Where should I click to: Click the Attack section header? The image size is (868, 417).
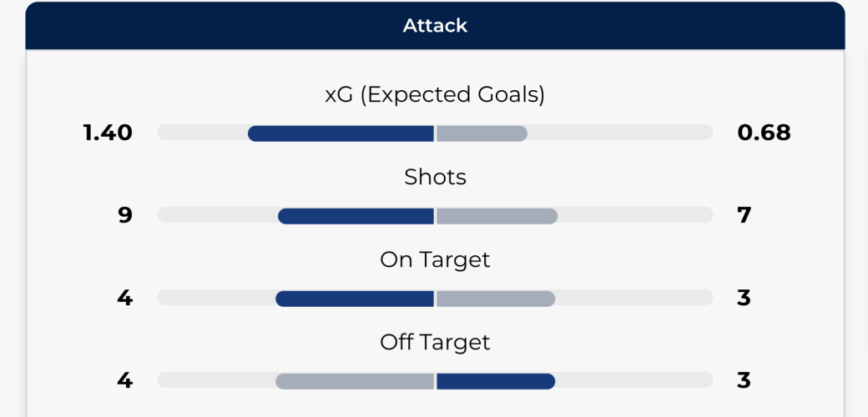point(435,25)
